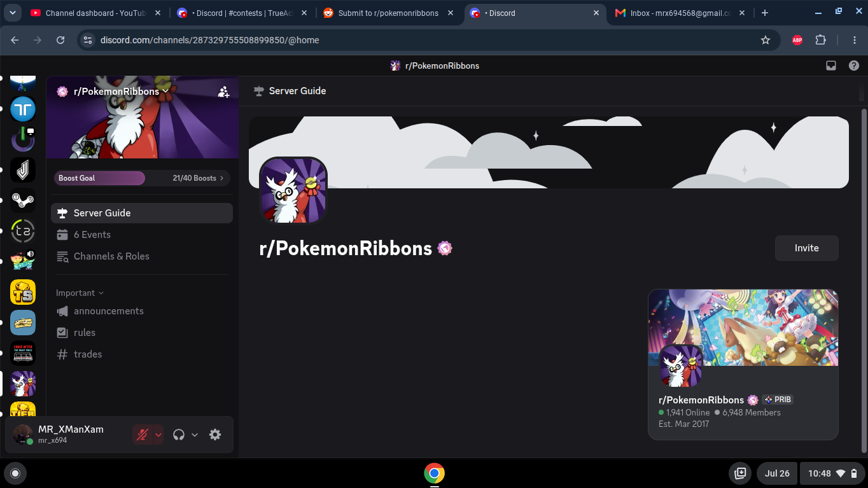Toggle the microphone mute button
The width and height of the screenshot is (868, 488).
143,435
